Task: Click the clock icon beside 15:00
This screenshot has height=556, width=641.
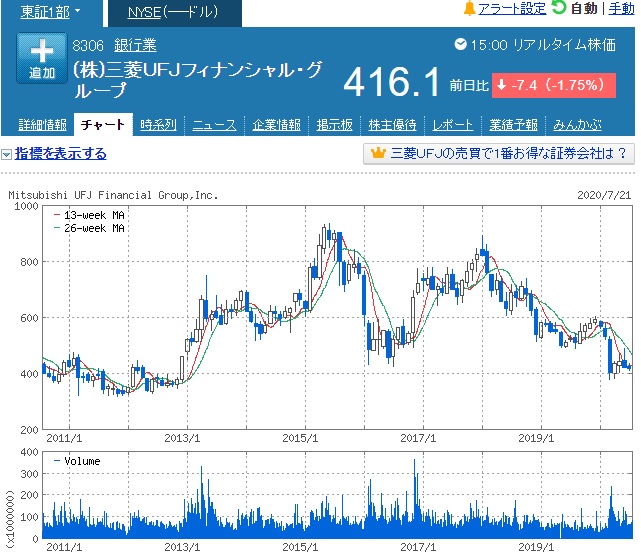Action: tap(460, 44)
